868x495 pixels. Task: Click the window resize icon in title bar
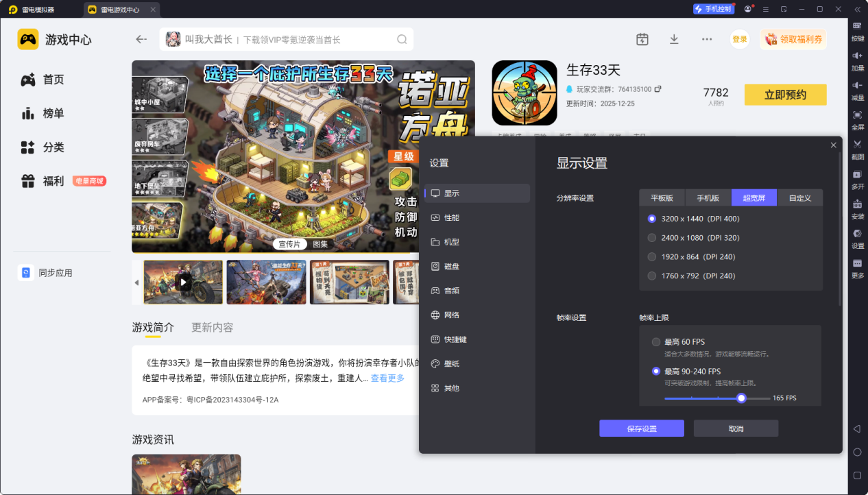click(784, 9)
